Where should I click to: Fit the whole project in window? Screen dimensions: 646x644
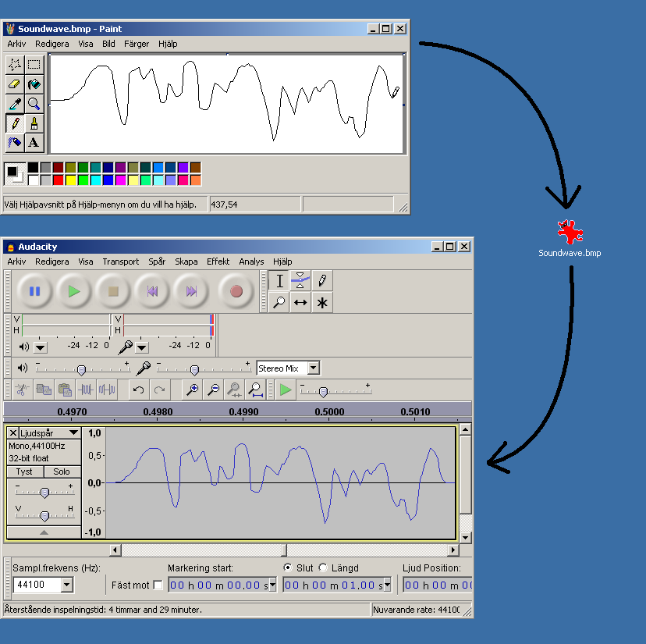256,390
